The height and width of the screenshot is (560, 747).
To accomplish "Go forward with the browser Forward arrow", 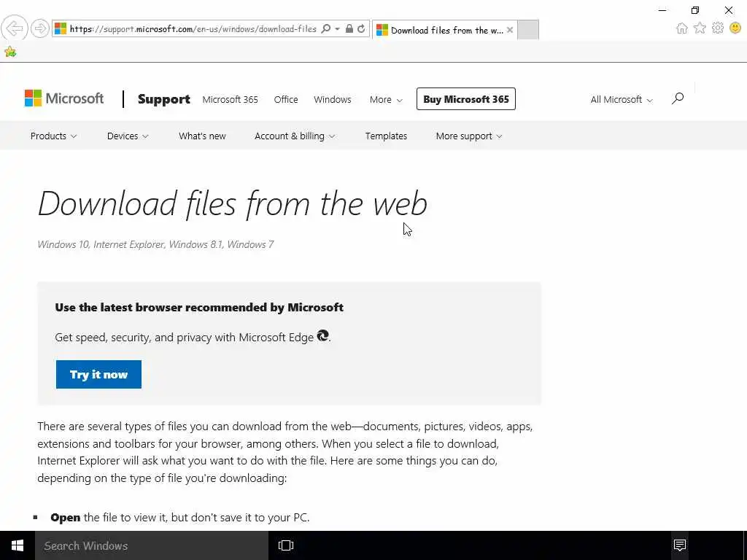I will tap(40, 28).
